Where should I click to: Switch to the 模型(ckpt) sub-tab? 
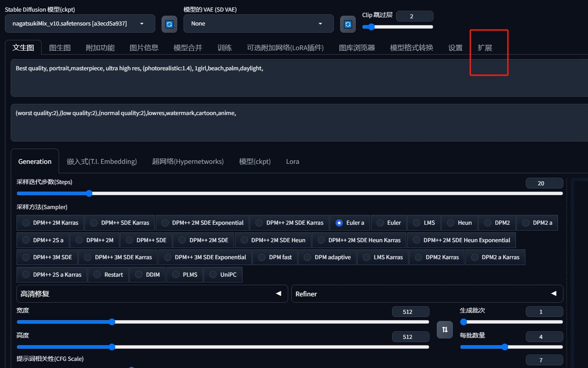(x=255, y=162)
